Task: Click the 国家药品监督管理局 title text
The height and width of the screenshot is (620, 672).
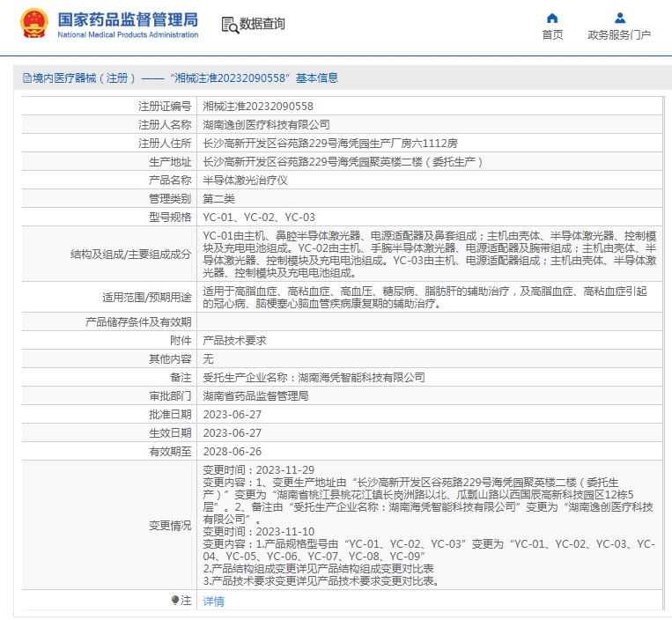Action: (x=128, y=19)
